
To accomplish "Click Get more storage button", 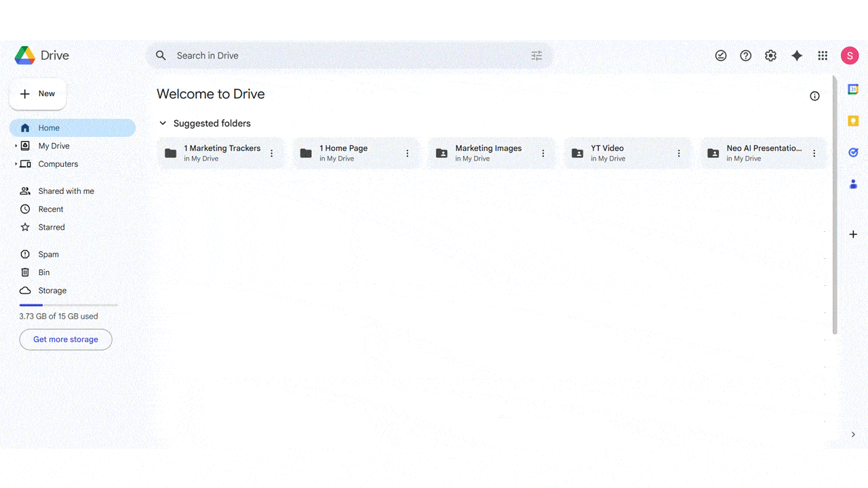I will (66, 340).
